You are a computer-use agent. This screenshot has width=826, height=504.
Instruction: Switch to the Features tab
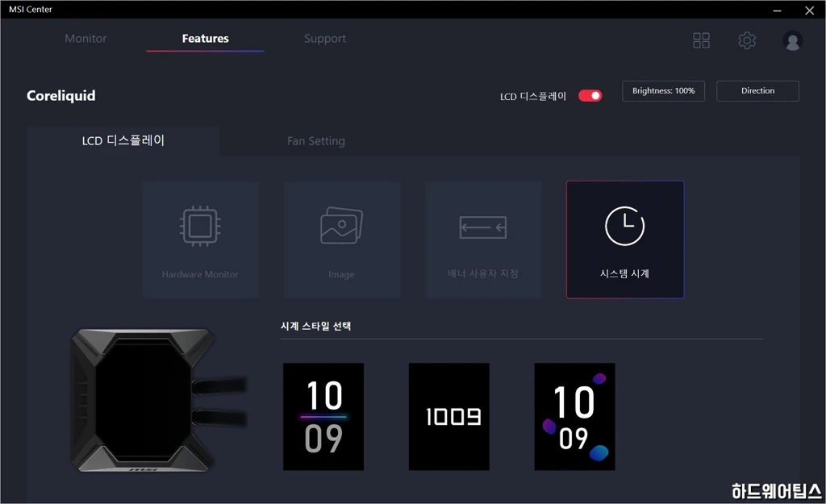[206, 39]
